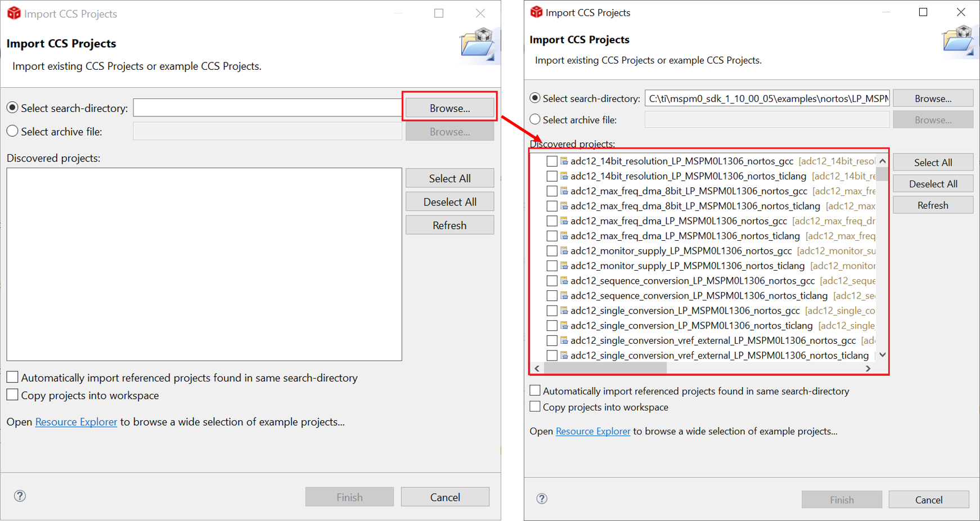Open Resource Explorer link in right dialog
The width and height of the screenshot is (980, 521).
[x=593, y=431]
